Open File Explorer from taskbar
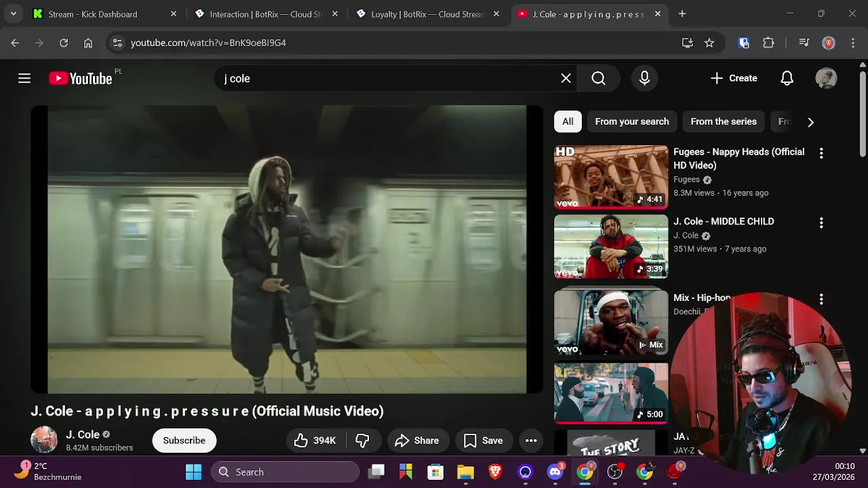This screenshot has height=488, width=868. coord(466,472)
